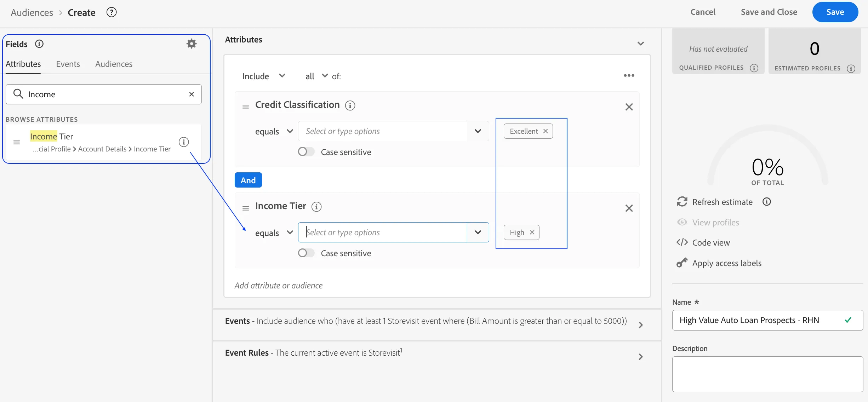
Task: Click the Qualified Profiles info icon
Action: click(754, 68)
